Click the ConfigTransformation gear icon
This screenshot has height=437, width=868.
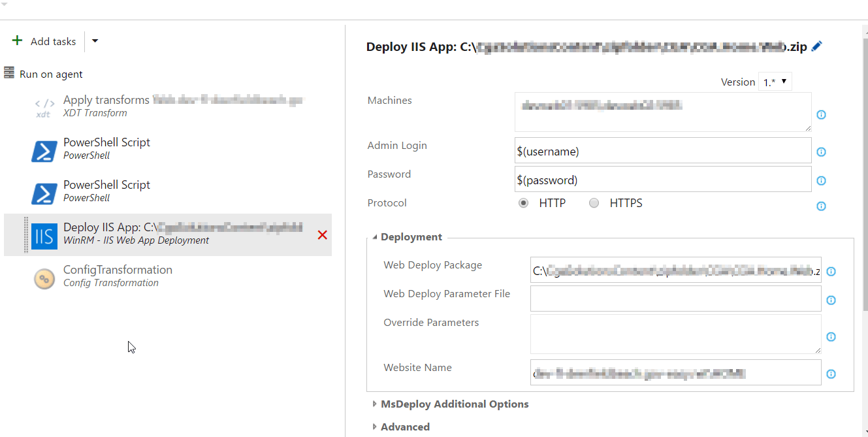click(44, 279)
